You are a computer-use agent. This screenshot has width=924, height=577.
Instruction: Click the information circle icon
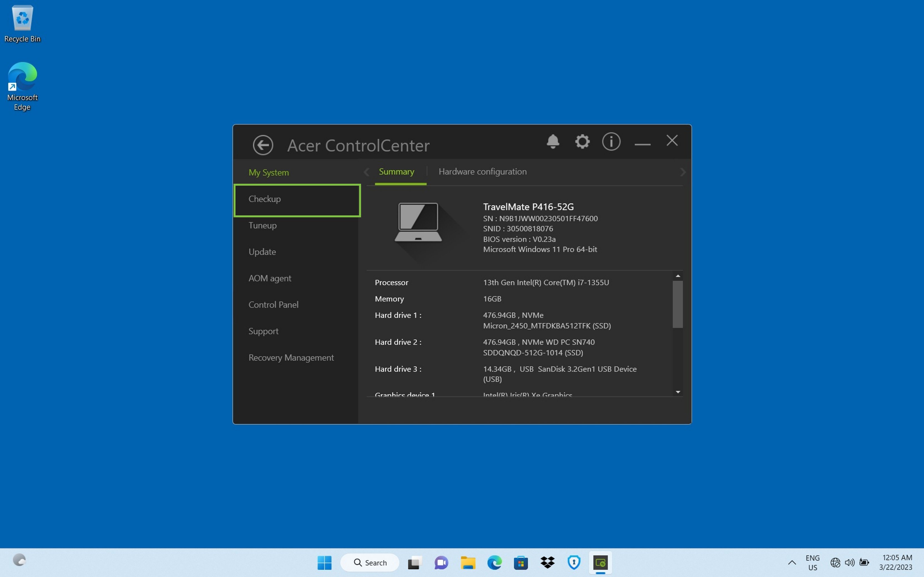pos(611,142)
